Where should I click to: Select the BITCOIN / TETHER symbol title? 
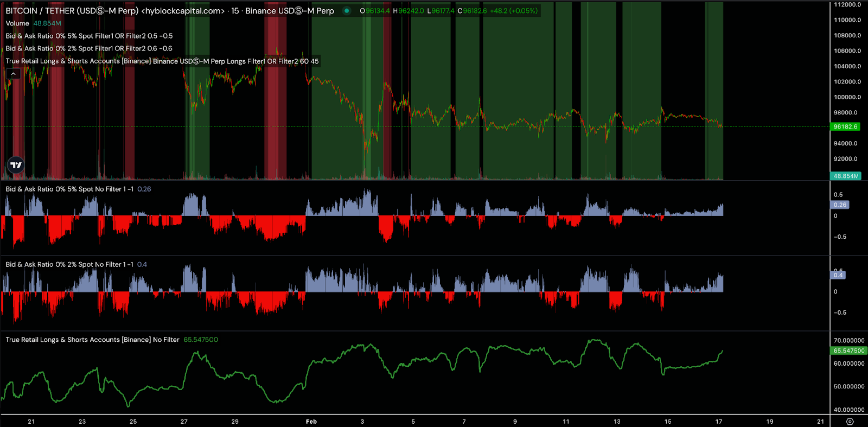72,11
